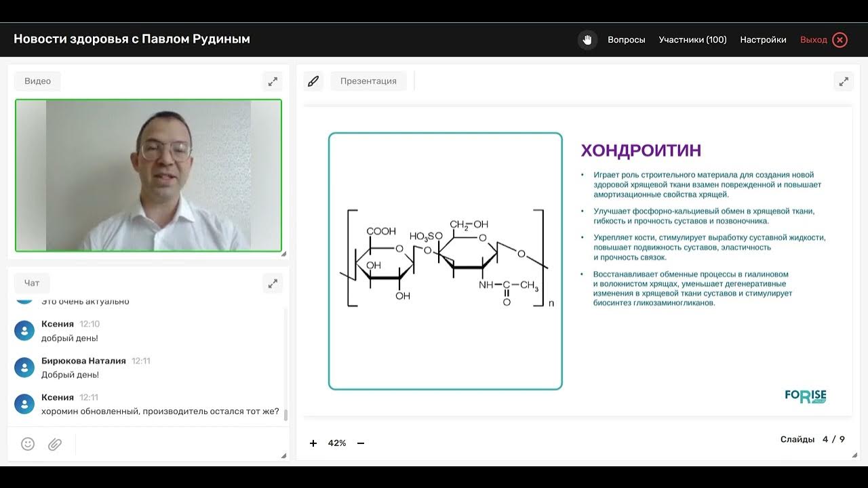Viewport: 868px width, 488px height.
Task: Click 'Добрый день!' message from Бирюкова Наталия
Action: pos(71,375)
